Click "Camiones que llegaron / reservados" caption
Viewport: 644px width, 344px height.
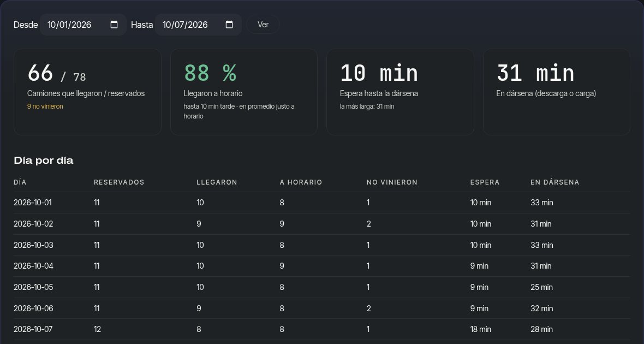coord(86,93)
